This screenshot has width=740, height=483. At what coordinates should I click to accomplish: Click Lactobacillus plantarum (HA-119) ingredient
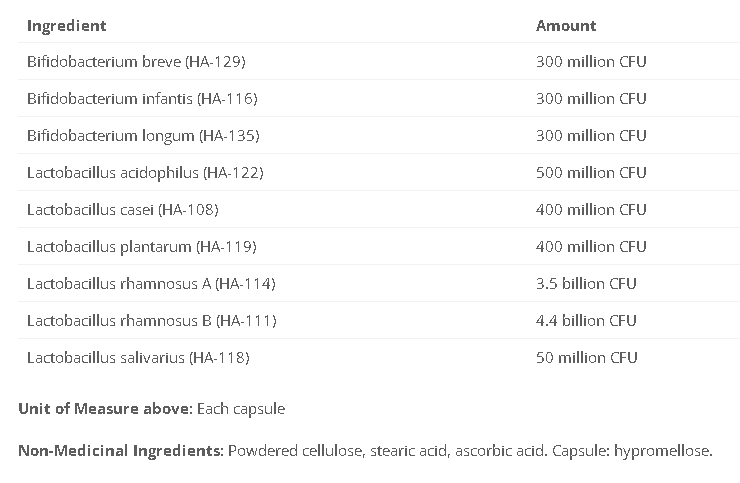(141, 246)
